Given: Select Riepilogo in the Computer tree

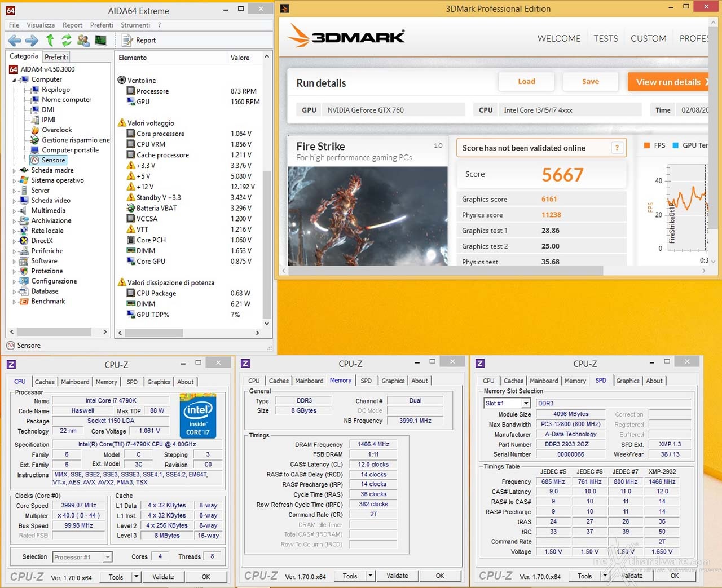Looking at the screenshot, I should pos(55,90).
